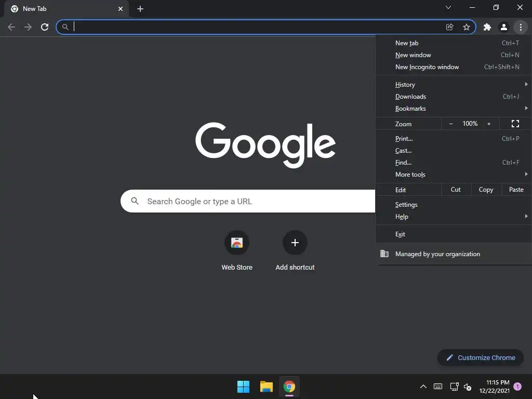Focus the Search Google or type a URL box

point(248,201)
